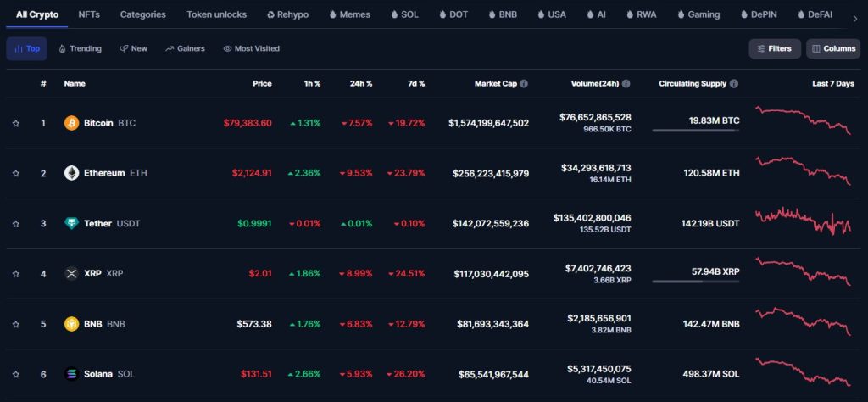The image size is (868, 402).
Task: Open the Categories tab
Action: (x=142, y=14)
